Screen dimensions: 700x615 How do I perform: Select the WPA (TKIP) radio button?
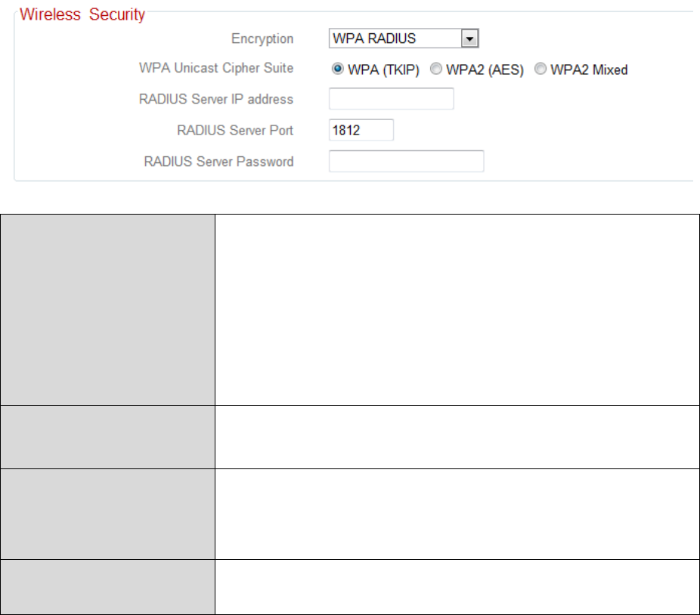337,69
